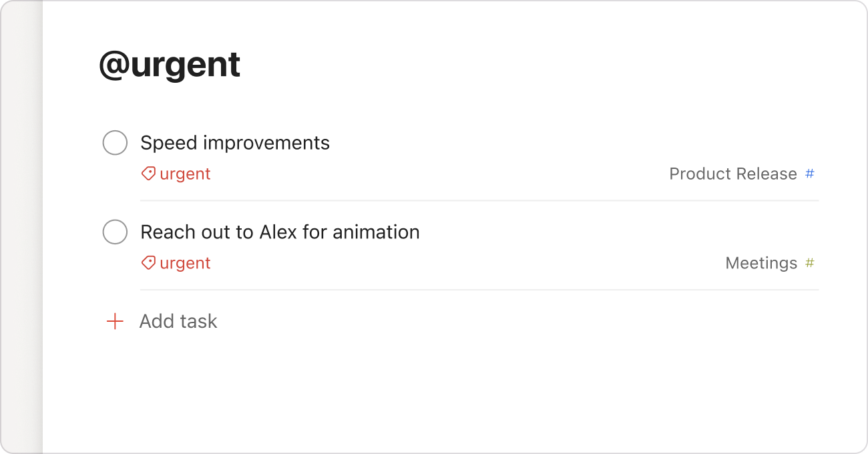The height and width of the screenshot is (454, 868).
Task: Click Add task to create a new task
Action: point(178,321)
